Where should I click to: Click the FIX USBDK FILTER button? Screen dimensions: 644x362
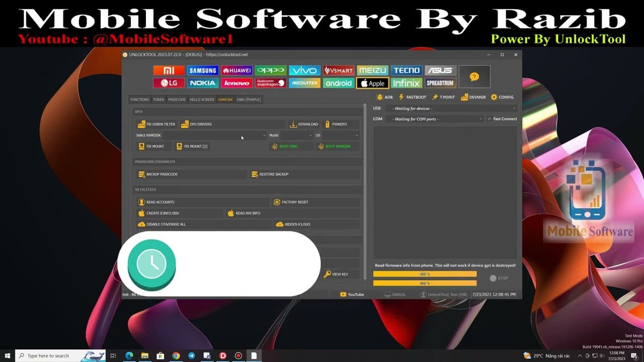click(157, 124)
